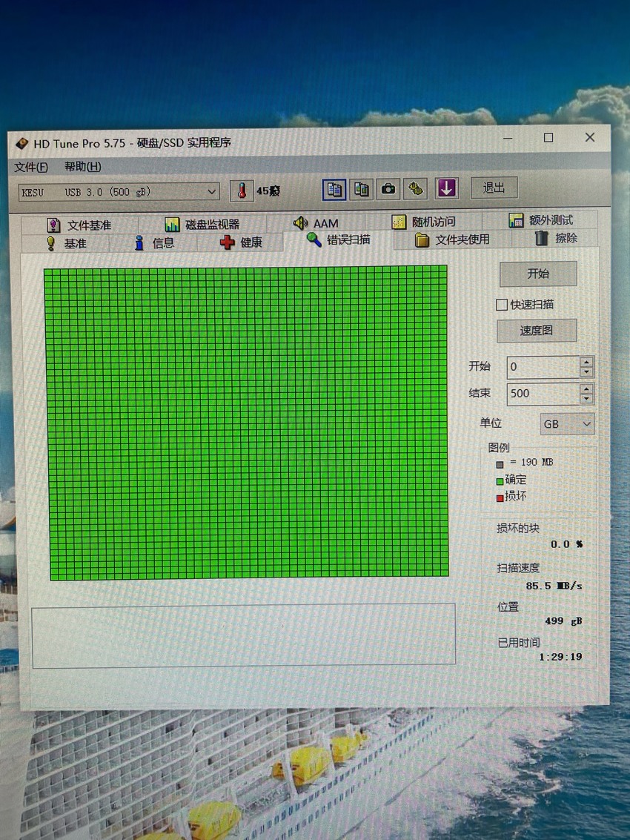Open the 文件基准 tab
This screenshot has width=630, height=840.
(x=79, y=225)
